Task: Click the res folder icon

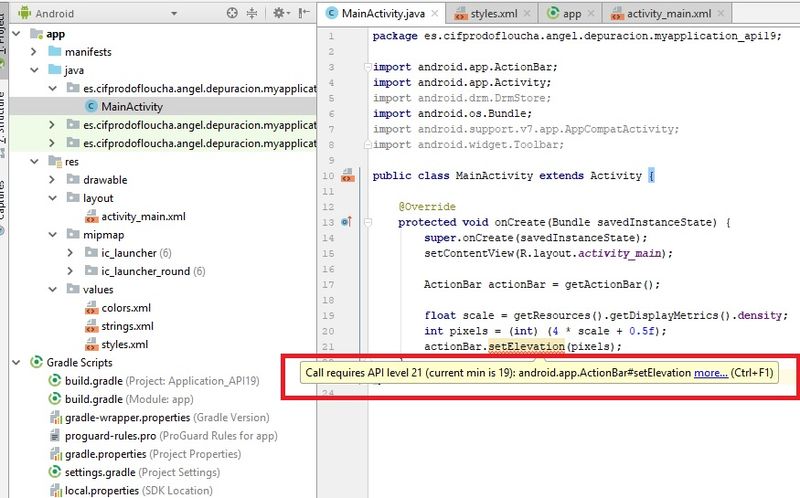Action: coord(55,161)
